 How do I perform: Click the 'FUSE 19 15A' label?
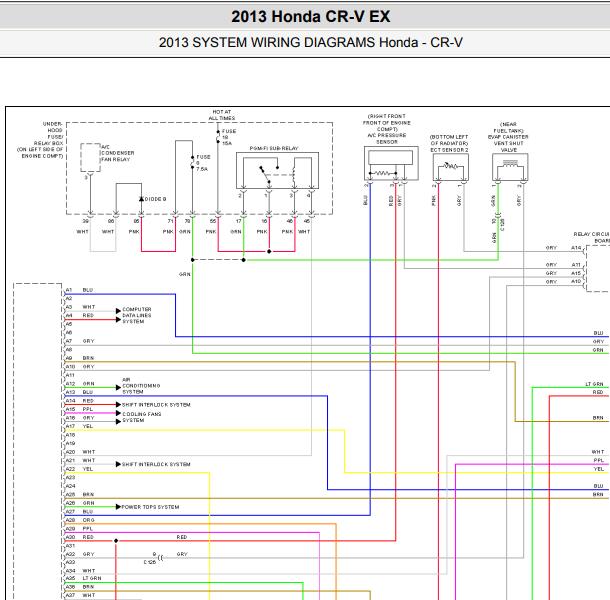coord(229,137)
